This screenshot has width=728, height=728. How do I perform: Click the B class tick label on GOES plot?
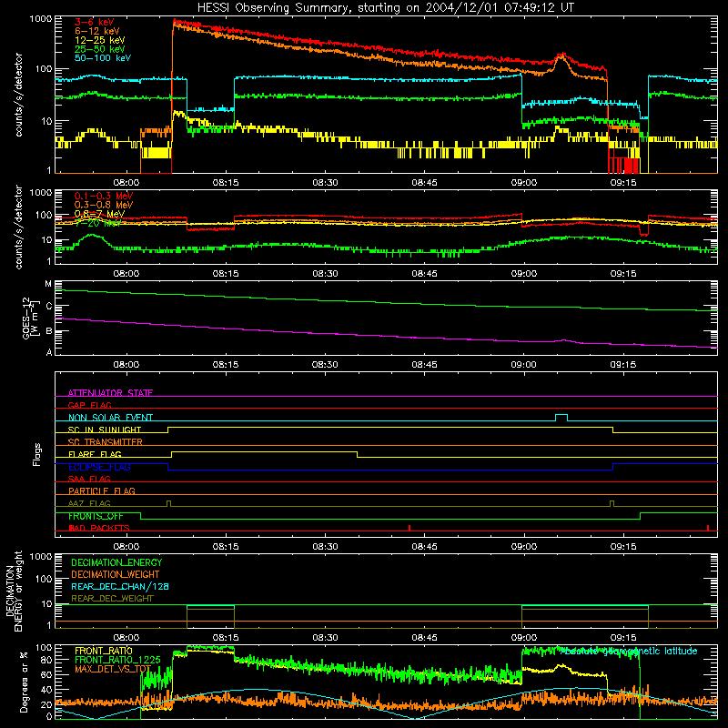coord(48,331)
